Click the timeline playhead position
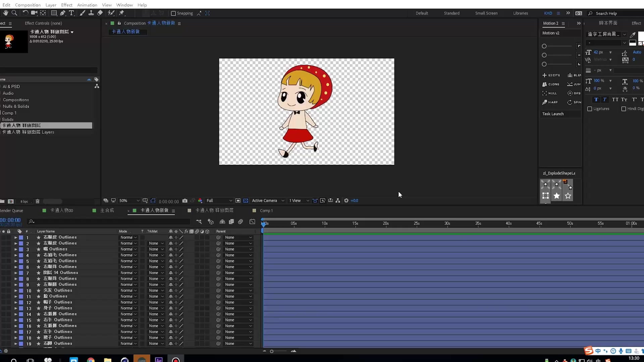Viewport: 644px width, 362px height. pyautogui.click(x=263, y=223)
